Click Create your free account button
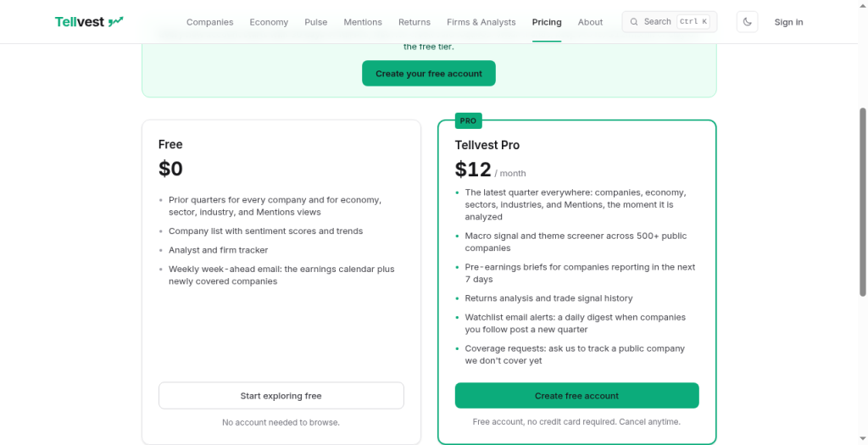The image size is (868, 445). click(428, 74)
